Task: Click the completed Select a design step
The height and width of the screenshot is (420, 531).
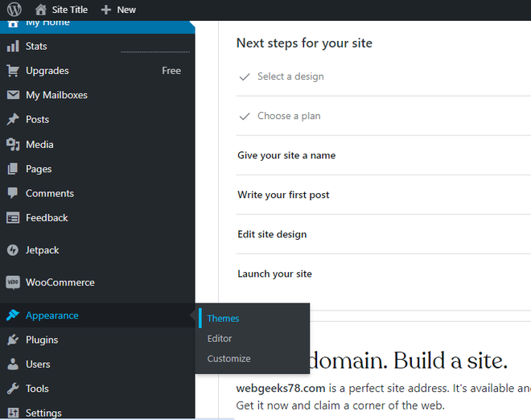Action: [x=290, y=76]
